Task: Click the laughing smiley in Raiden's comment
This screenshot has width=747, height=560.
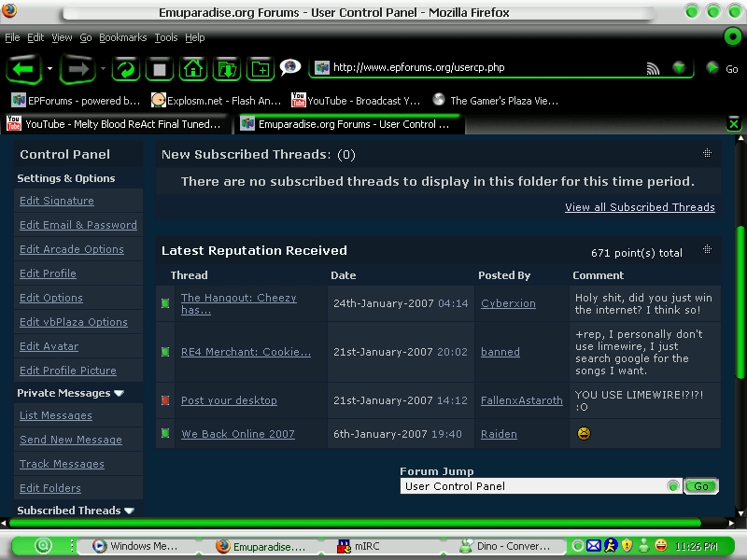Action: [584, 433]
